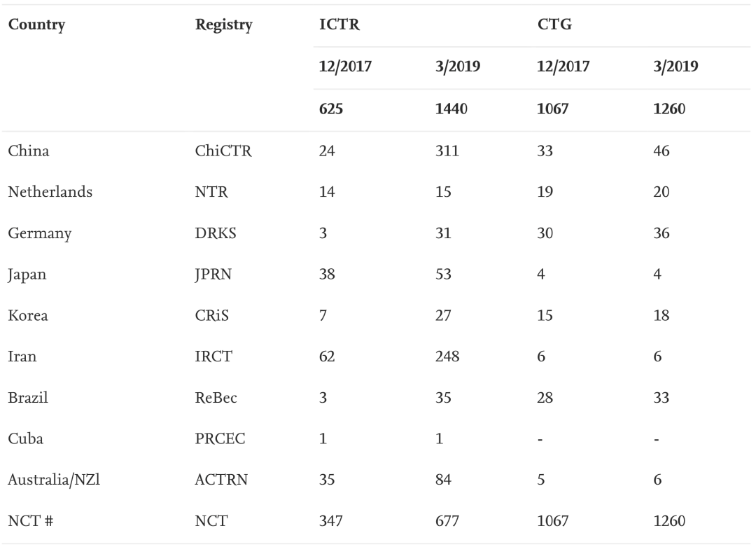756x547 pixels.
Task: Click the ACTRN registry cell
Action: [221, 480]
